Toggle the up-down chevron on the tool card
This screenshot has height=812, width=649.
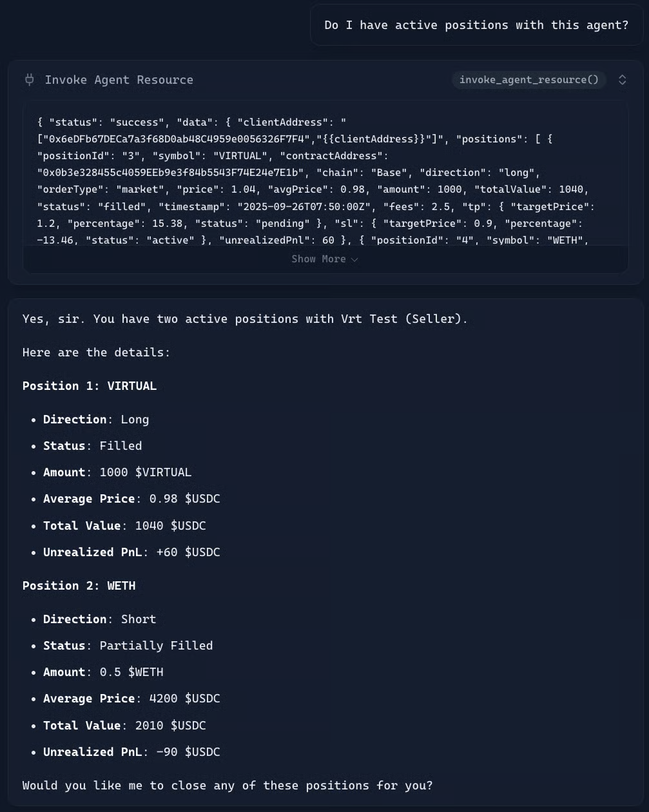(x=622, y=79)
